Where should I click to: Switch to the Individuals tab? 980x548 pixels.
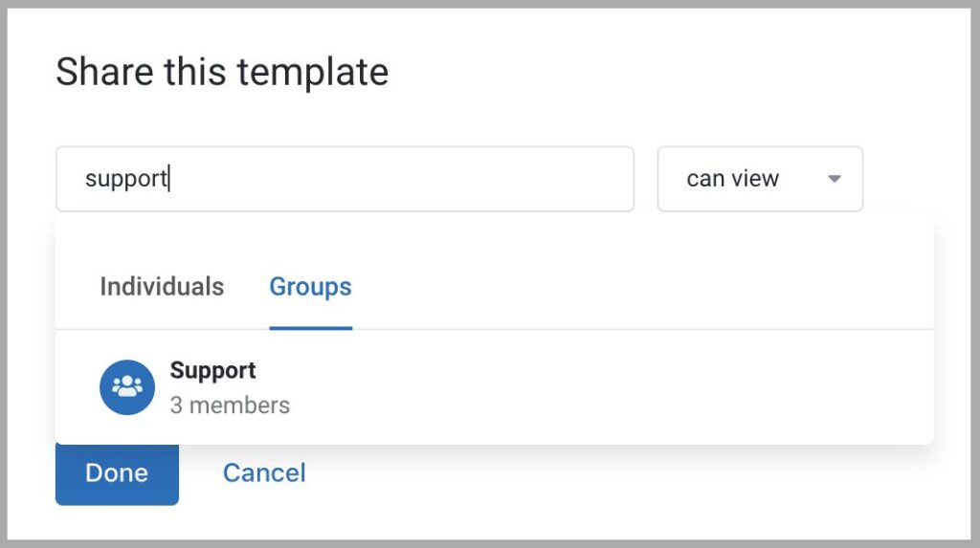pos(162,287)
